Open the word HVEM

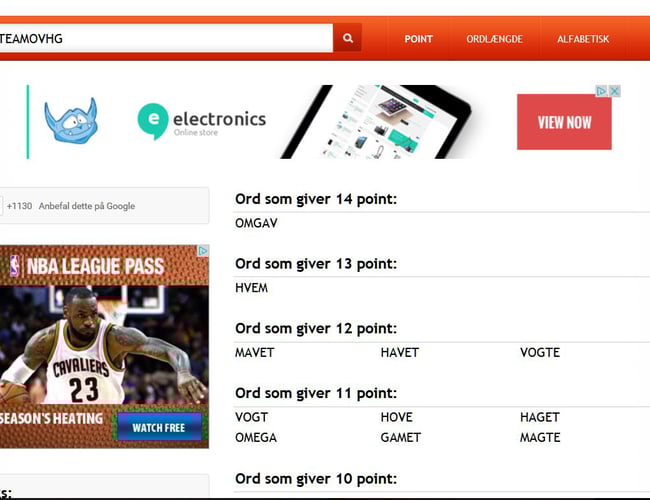point(251,288)
